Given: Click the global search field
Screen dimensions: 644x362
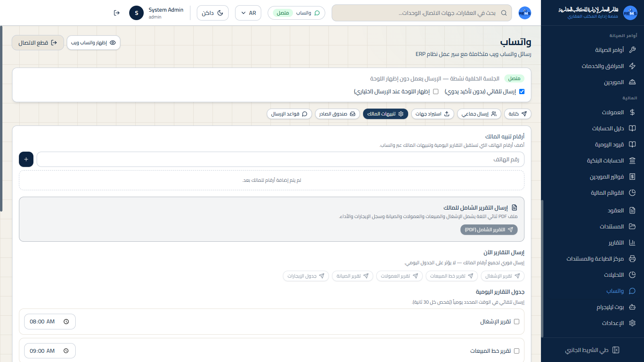Looking at the screenshot, I should 422,13.
